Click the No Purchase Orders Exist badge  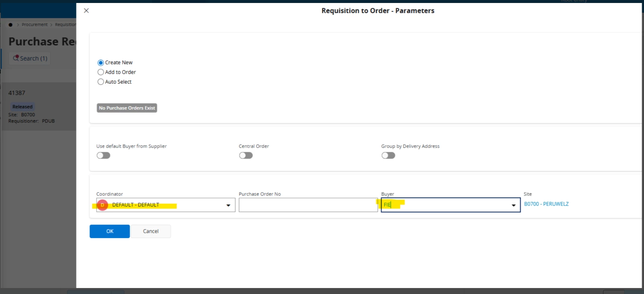pos(127,108)
